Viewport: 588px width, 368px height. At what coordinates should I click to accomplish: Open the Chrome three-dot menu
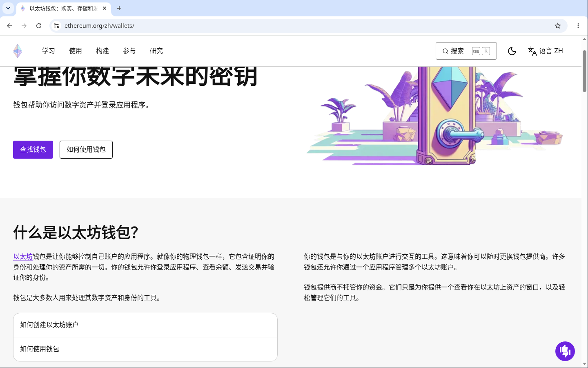578,26
